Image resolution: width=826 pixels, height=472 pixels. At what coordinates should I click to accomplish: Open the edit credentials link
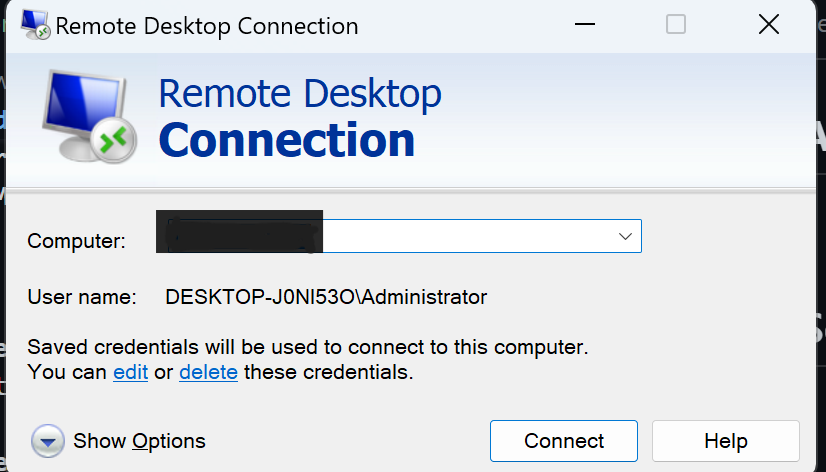pyautogui.click(x=130, y=373)
